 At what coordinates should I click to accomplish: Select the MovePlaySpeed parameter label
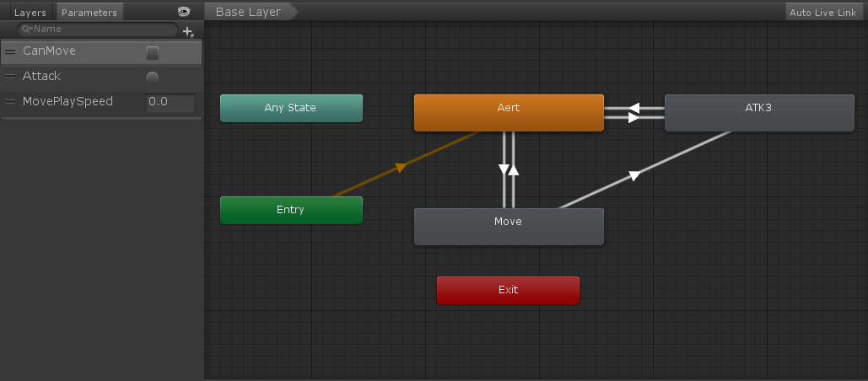(67, 101)
